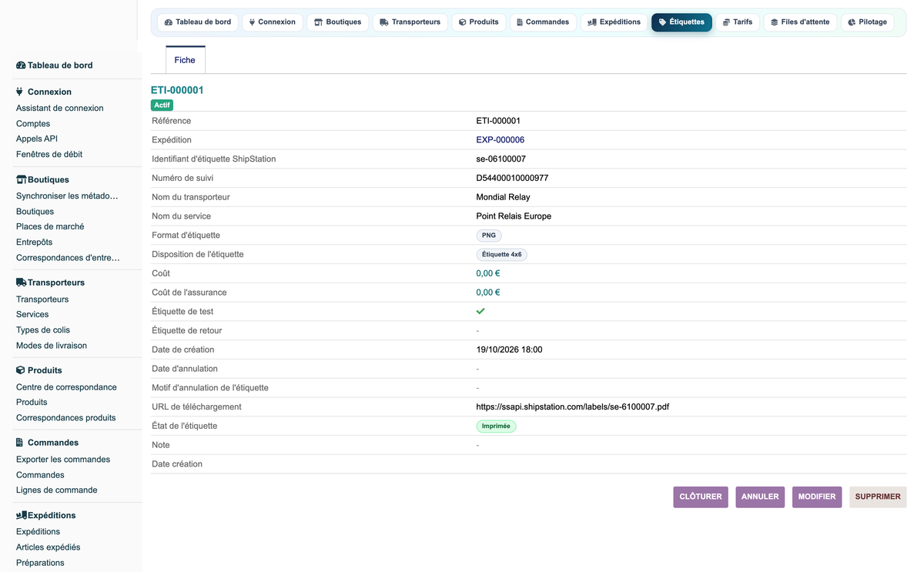This screenshot has width=924, height=572.
Task: Click the Annuler button
Action: 760,497
